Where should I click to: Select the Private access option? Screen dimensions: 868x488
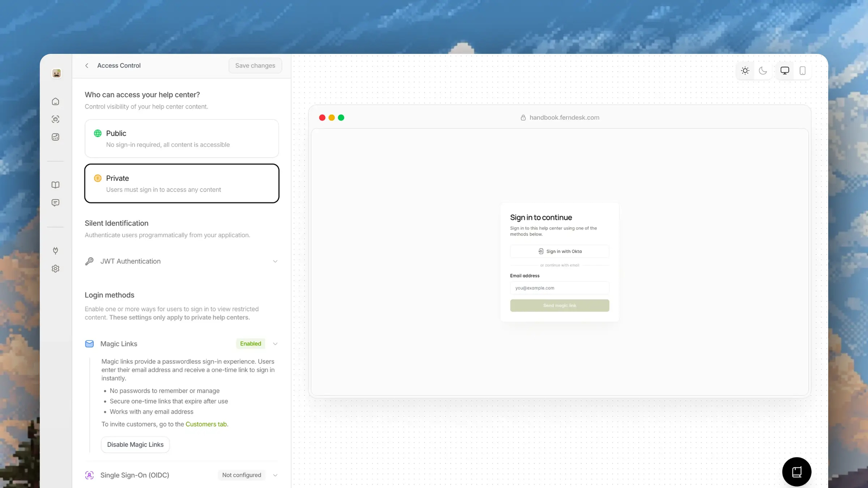point(182,183)
